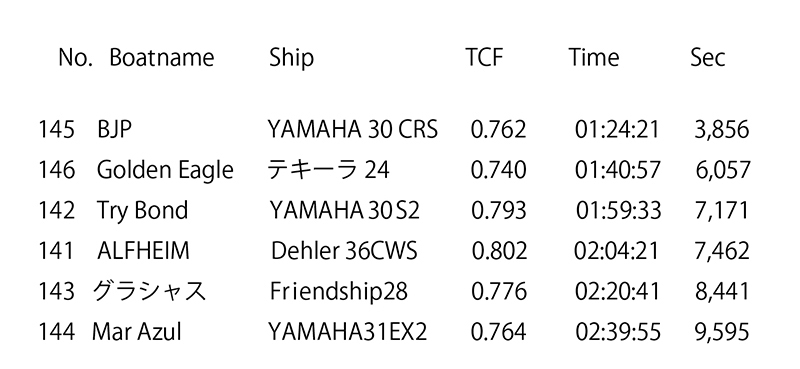
Task: Click the Time column header
Action: pyautogui.click(x=594, y=57)
